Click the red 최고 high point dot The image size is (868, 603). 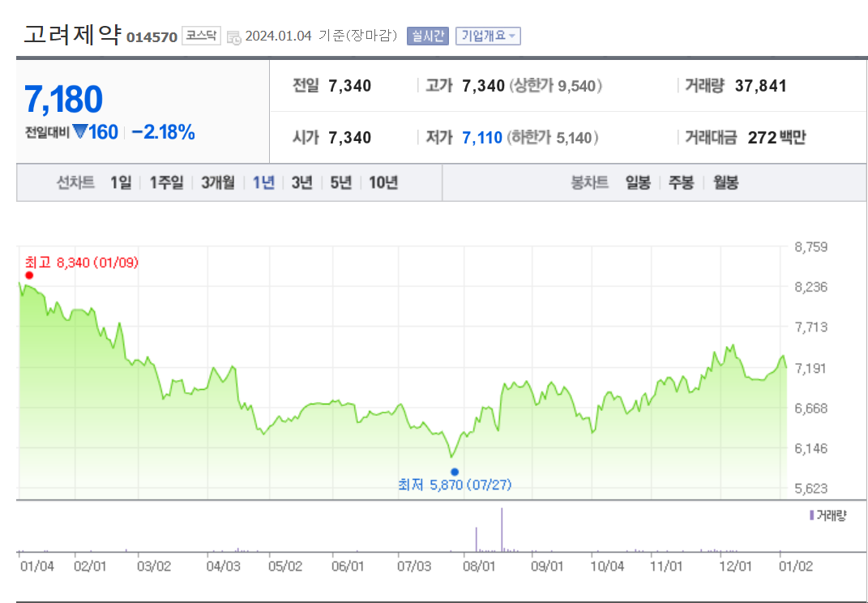(x=29, y=276)
